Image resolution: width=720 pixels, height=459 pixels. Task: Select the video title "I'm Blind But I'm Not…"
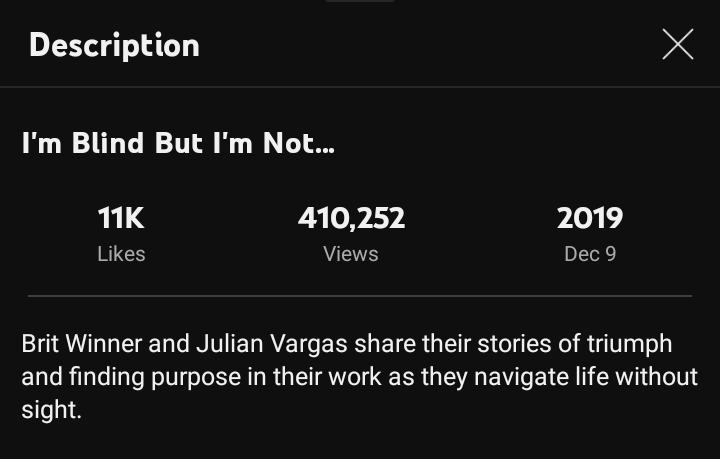click(178, 144)
